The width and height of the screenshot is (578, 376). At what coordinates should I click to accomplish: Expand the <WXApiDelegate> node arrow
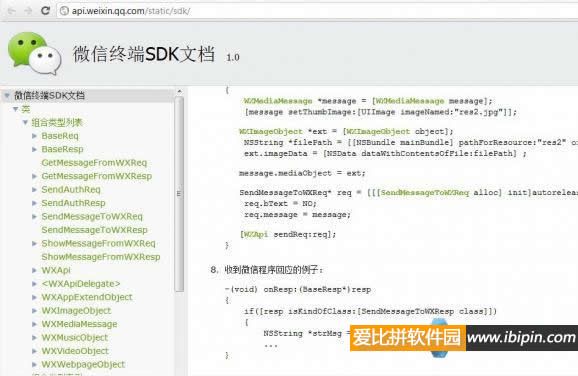pos(35,284)
